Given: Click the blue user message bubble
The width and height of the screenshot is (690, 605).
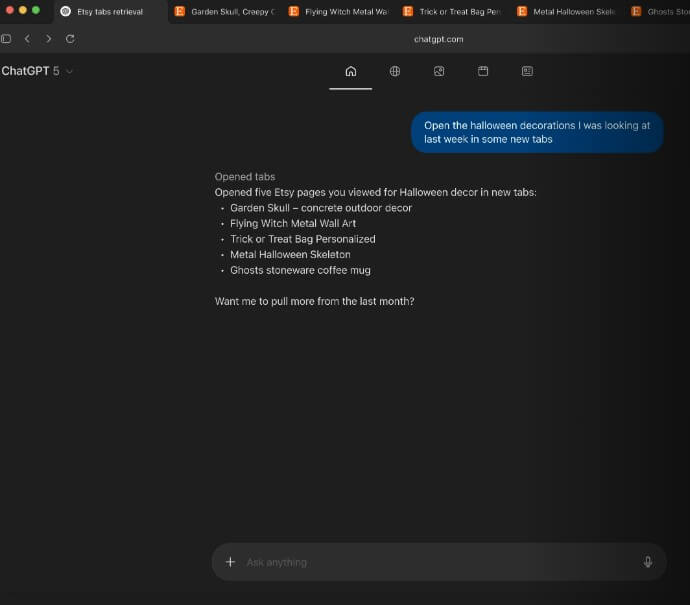Looking at the screenshot, I should click(537, 132).
